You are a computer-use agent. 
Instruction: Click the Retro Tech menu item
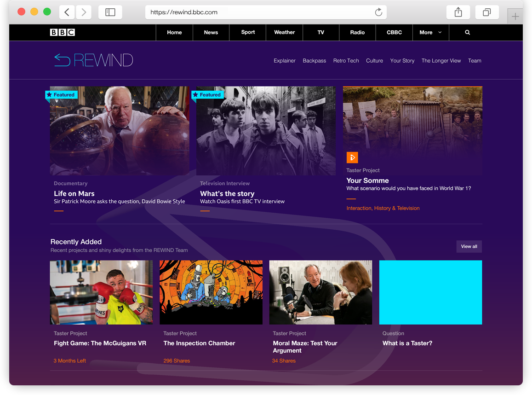tap(346, 60)
